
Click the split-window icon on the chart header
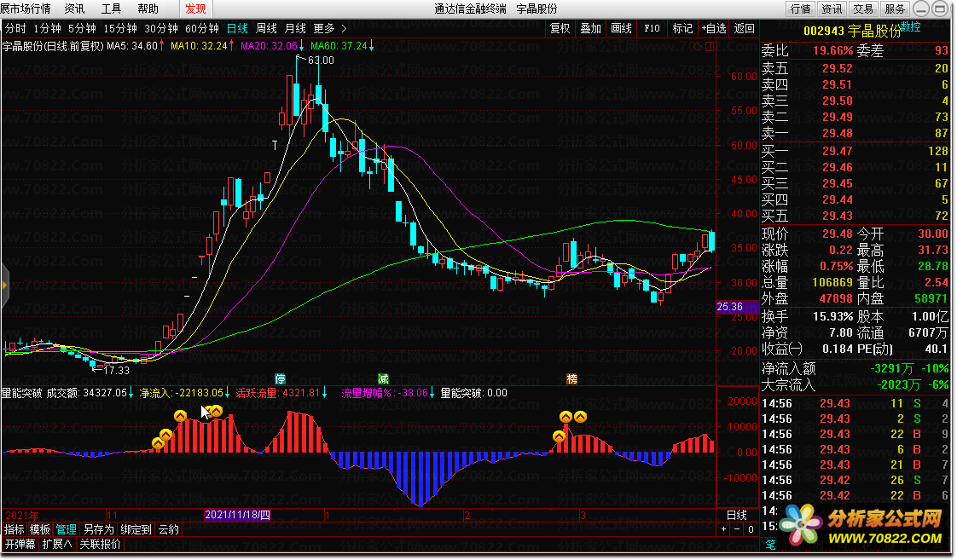pos(709,46)
